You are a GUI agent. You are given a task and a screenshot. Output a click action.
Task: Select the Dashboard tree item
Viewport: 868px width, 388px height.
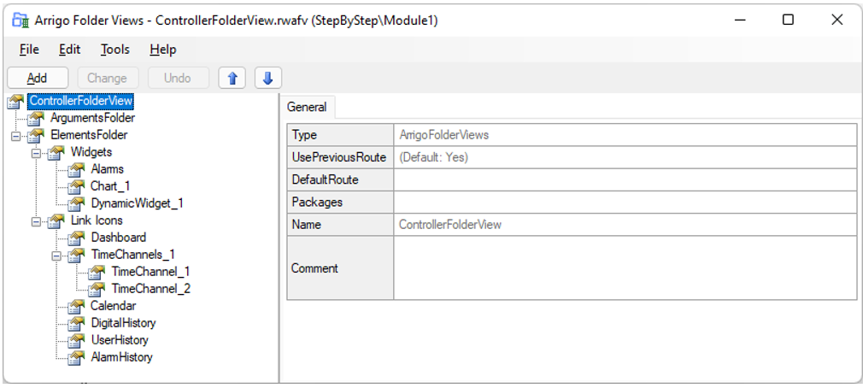pyautogui.click(x=119, y=238)
